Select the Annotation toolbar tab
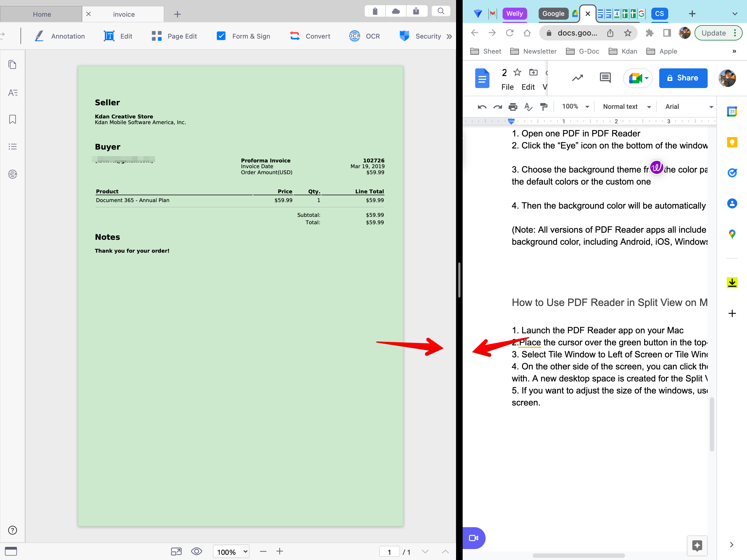This screenshot has width=747, height=560. click(60, 36)
